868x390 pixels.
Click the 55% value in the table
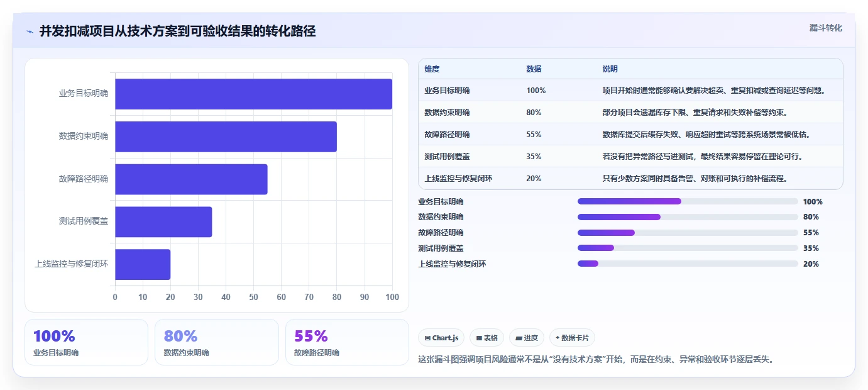tap(534, 135)
